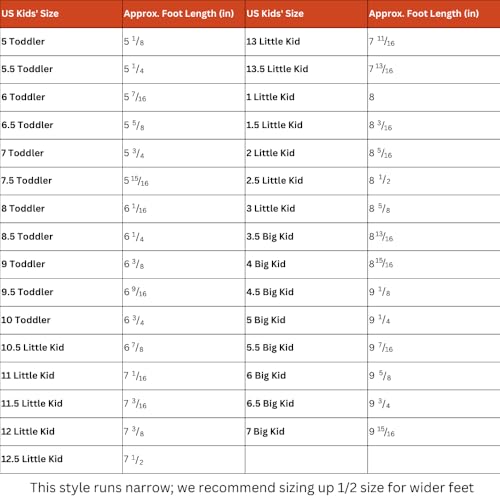The image size is (500, 500).
Task: Select the 6.5 Big Kid foot length 9 3/4
Action: [379, 404]
